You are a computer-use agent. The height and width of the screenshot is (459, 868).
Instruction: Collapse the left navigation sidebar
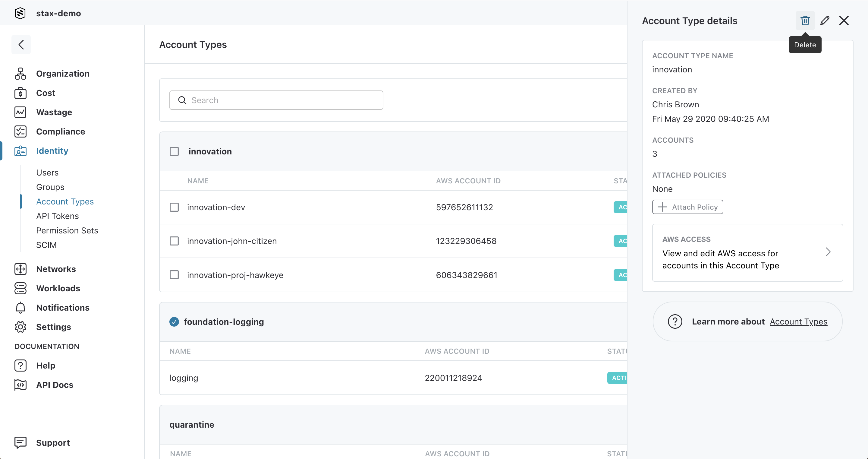[x=21, y=44]
